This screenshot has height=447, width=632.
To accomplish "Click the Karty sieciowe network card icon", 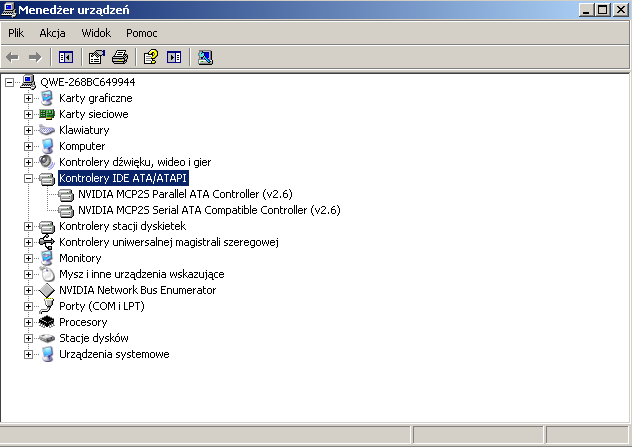I will 47,114.
